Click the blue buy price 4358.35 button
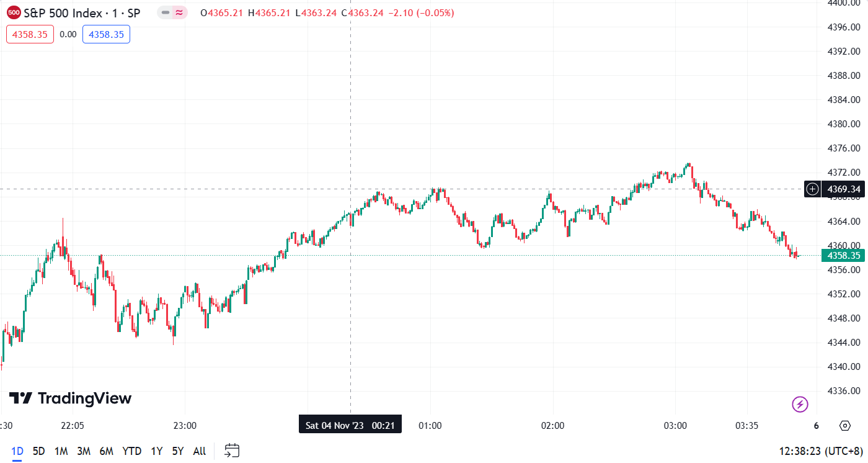The width and height of the screenshot is (868, 463). coord(106,34)
